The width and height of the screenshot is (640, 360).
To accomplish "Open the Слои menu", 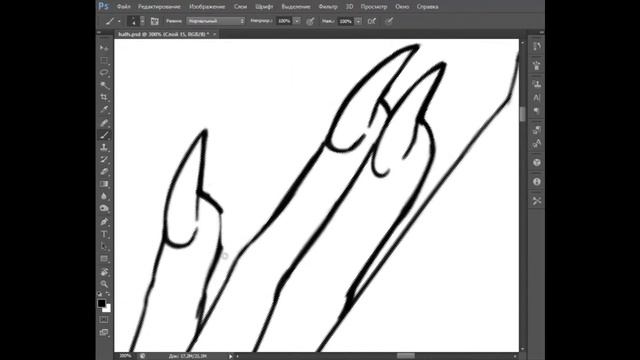I will tap(240, 7).
